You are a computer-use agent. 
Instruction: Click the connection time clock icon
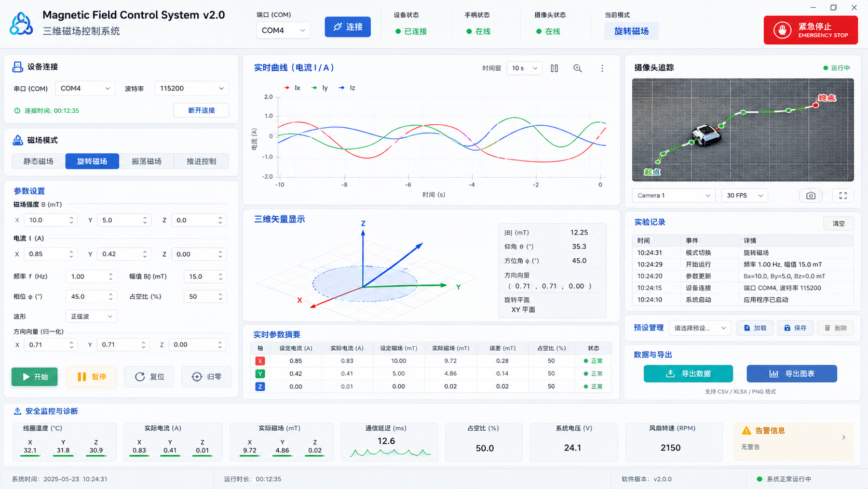[17, 111]
